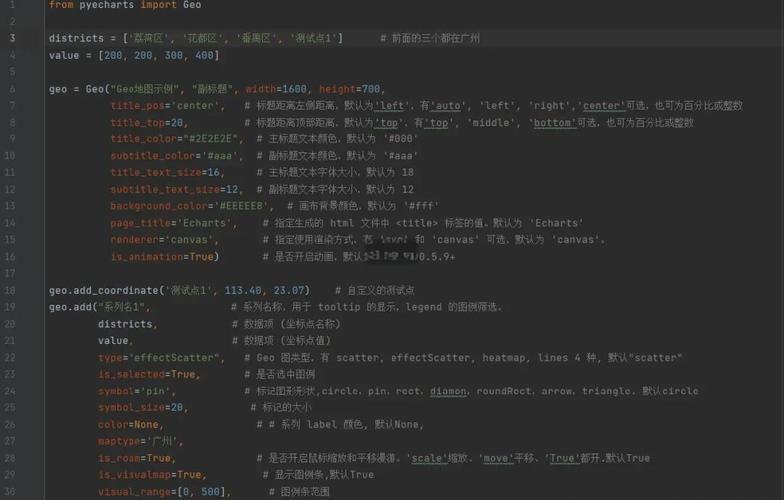Click the title_top=20 parameter
Viewport: 784px width, 500px height.
tap(146, 123)
